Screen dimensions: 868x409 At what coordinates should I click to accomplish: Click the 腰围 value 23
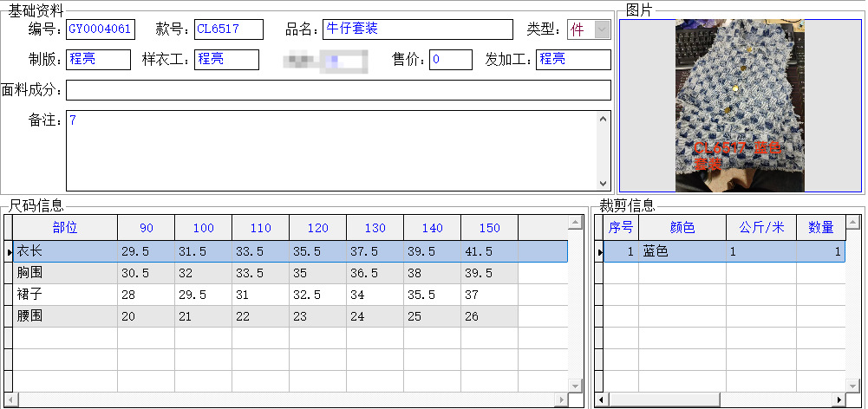click(x=317, y=316)
